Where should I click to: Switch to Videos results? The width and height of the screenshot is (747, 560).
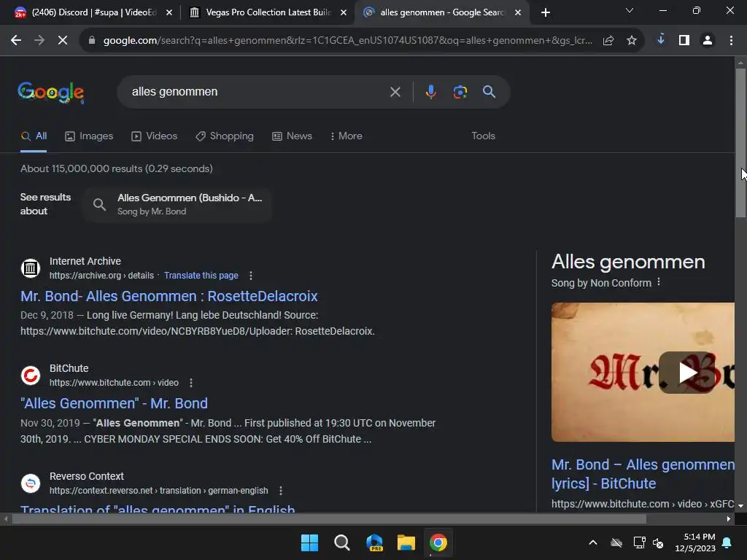click(x=155, y=136)
